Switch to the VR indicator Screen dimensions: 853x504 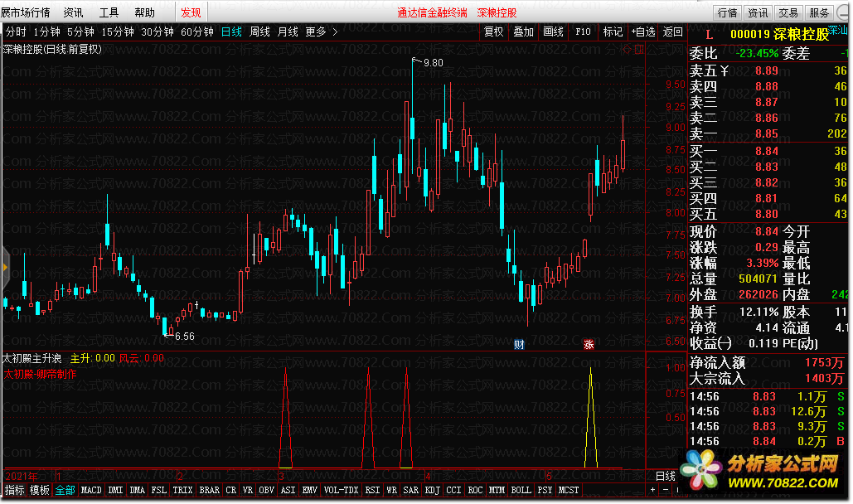(x=248, y=490)
